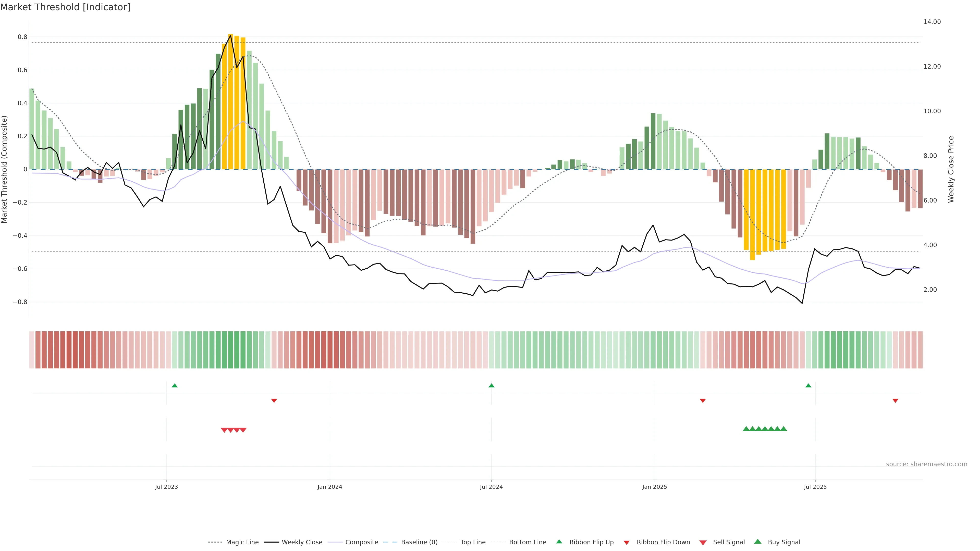
Task: Click the last green buy signal triangle
Action: pyautogui.click(x=783, y=429)
